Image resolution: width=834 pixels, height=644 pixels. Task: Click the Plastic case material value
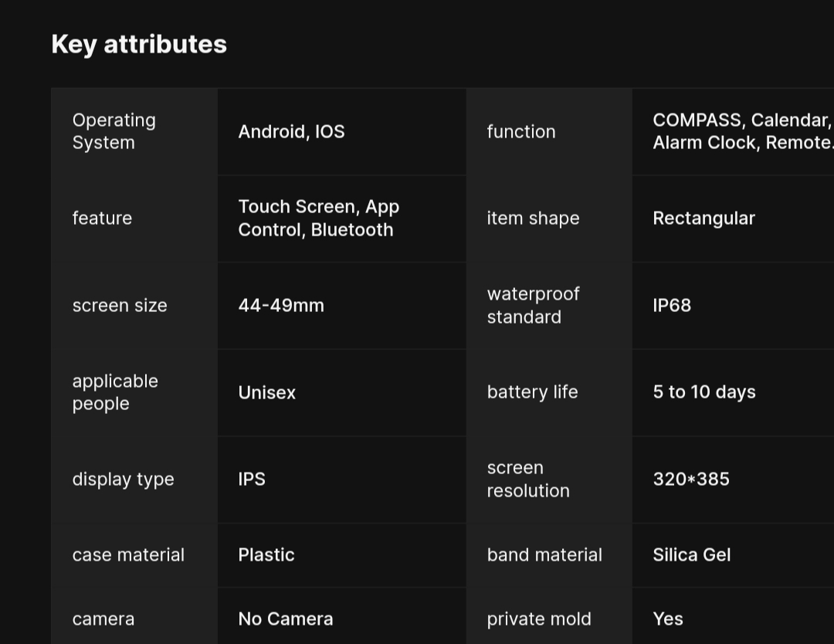coord(266,554)
